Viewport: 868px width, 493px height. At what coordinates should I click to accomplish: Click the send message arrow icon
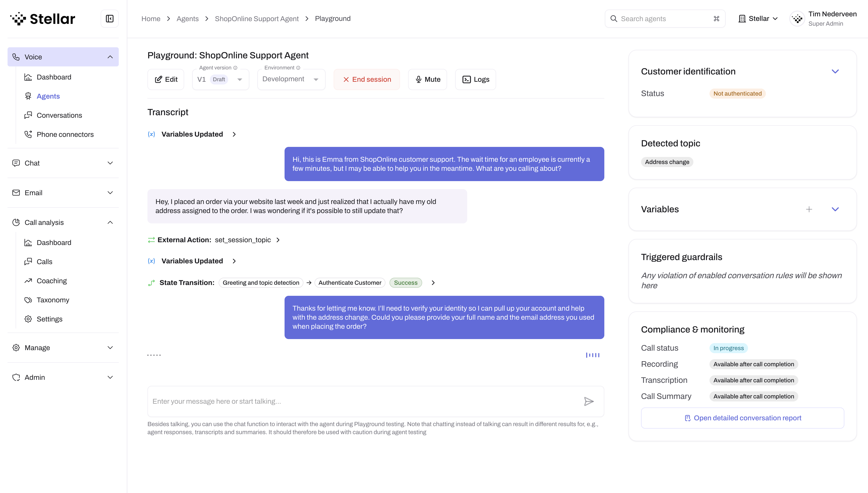click(x=588, y=401)
